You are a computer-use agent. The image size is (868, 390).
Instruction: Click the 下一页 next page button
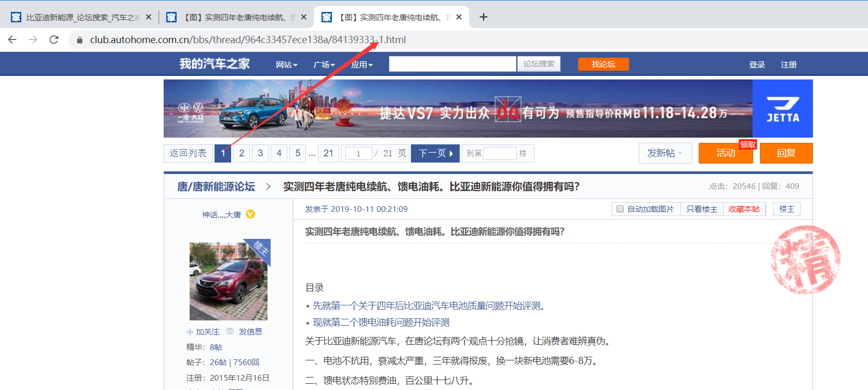click(x=435, y=153)
